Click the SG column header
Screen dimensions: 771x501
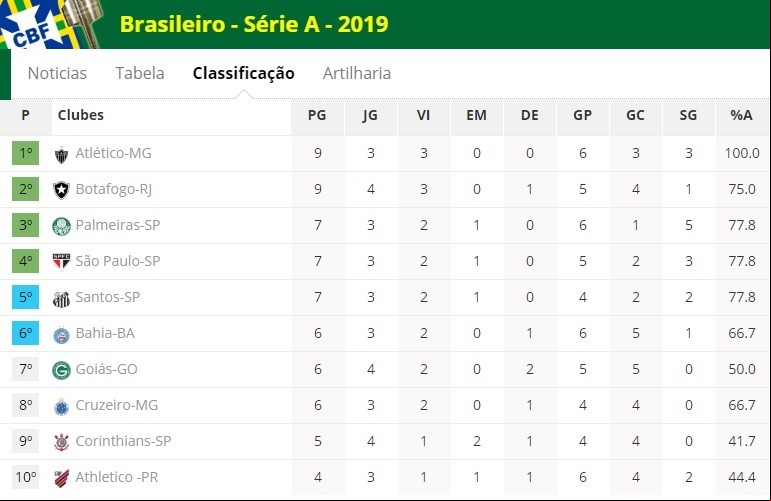688,116
